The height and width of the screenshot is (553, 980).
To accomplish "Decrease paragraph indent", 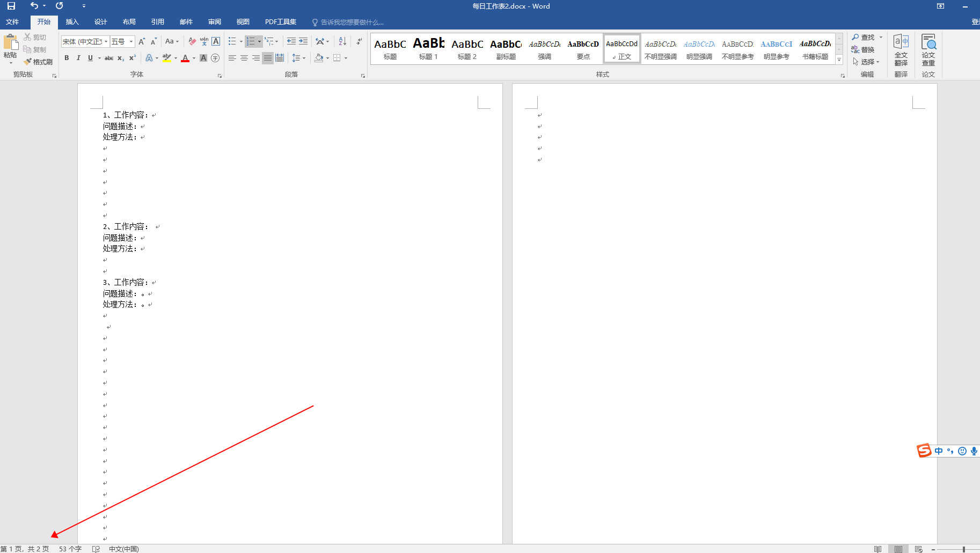I will (291, 41).
